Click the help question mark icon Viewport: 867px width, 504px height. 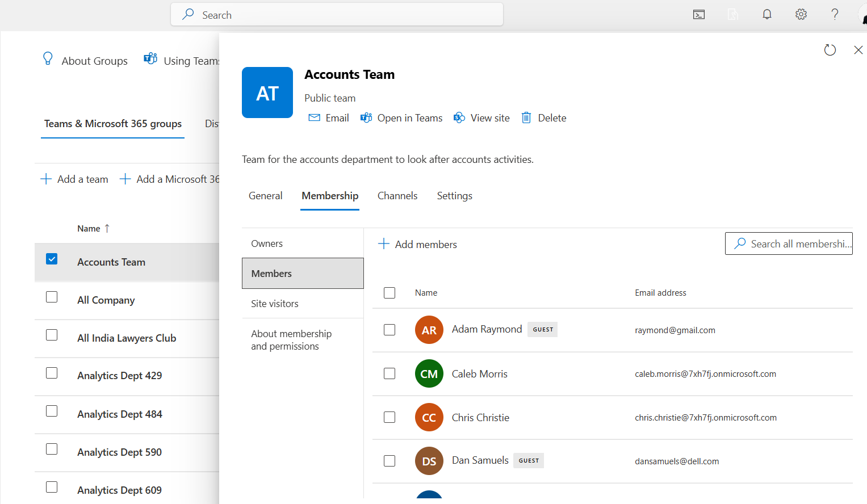click(835, 15)
